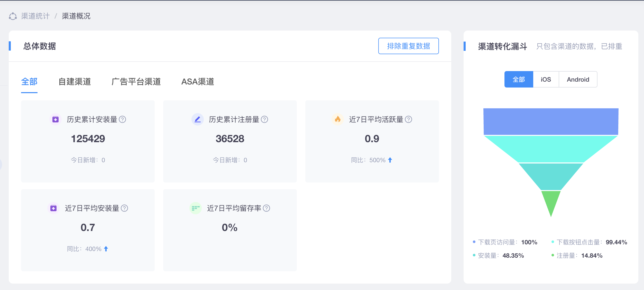644x290 pixels.
Task: Click the up arrow next to 500%
Action: tap(390, 160)
